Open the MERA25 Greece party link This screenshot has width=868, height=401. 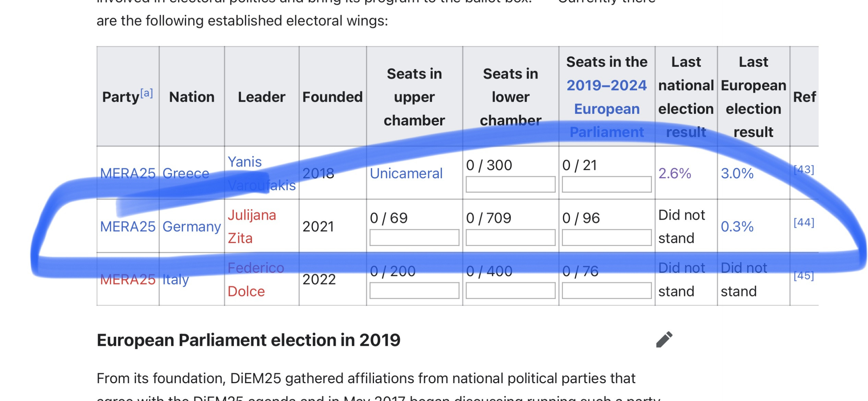(128, 173)
